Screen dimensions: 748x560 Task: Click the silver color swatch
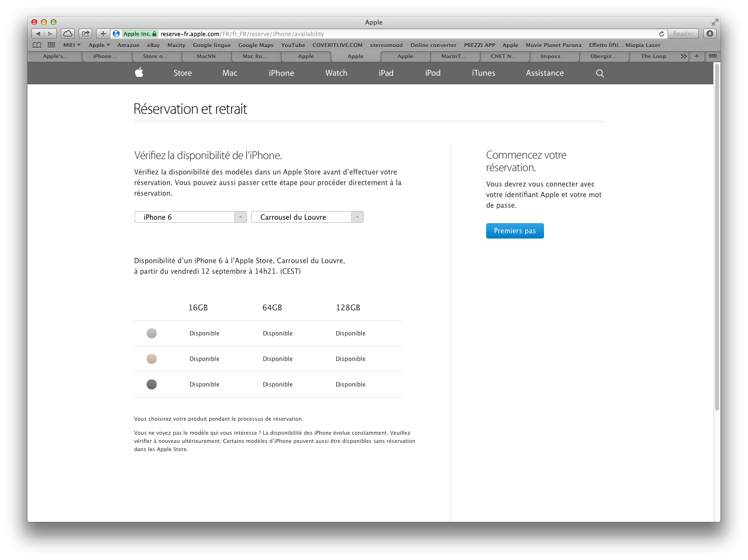(x=151, y=333)
